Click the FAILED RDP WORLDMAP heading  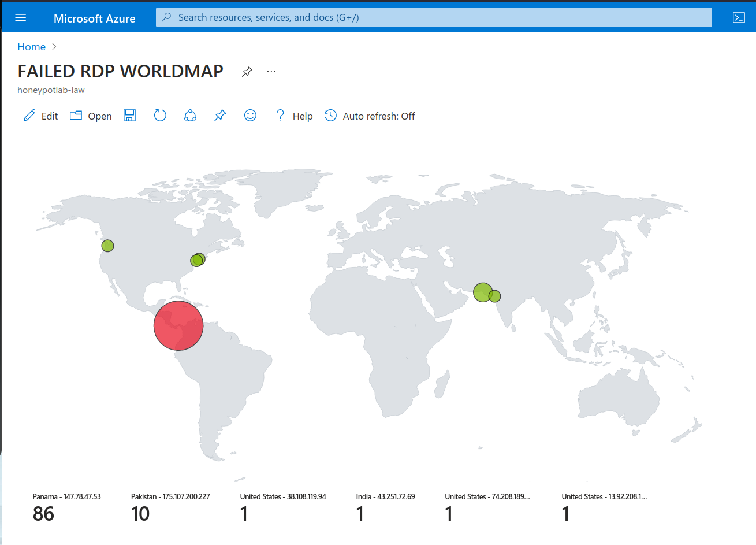coord(120,71)
